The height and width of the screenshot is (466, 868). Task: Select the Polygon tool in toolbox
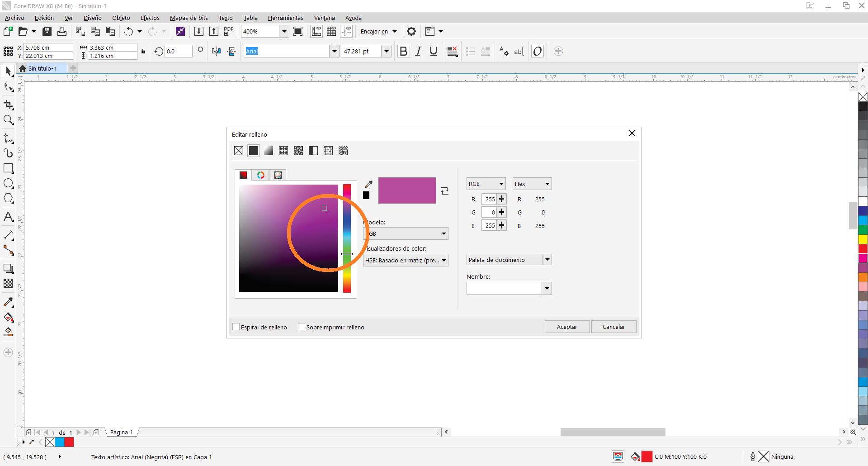pyautogui.click(x=8, y=198)
